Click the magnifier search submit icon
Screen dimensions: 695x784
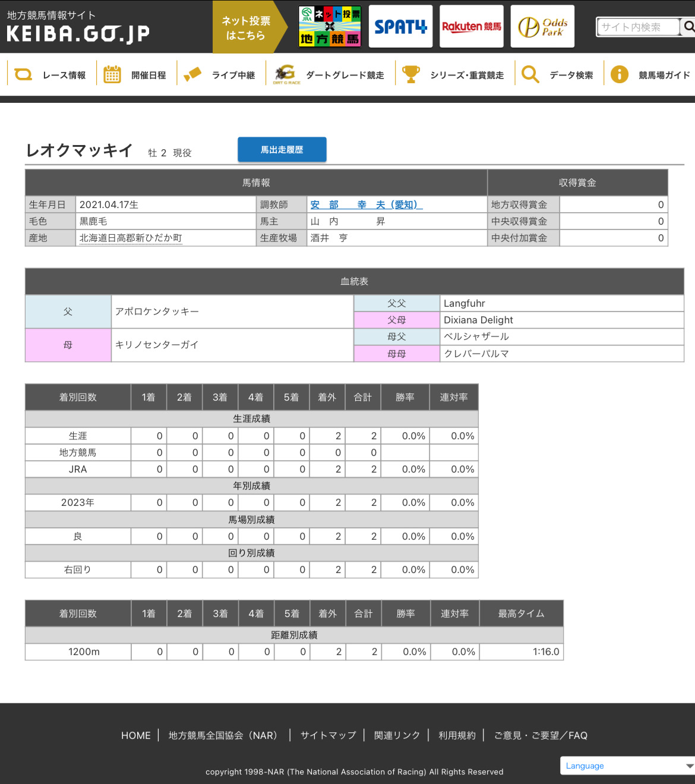point(689,27)
